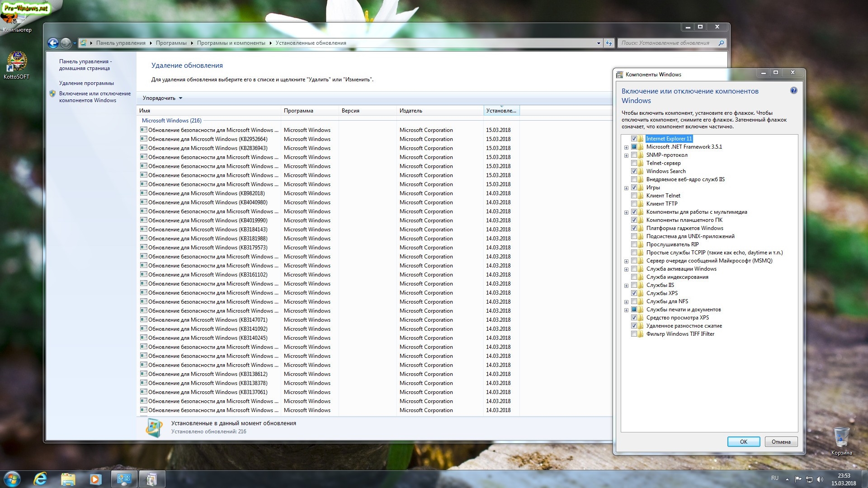Enable the Telnet-сервер checkbox
This screenshot has height=488, width=868.
634,163
